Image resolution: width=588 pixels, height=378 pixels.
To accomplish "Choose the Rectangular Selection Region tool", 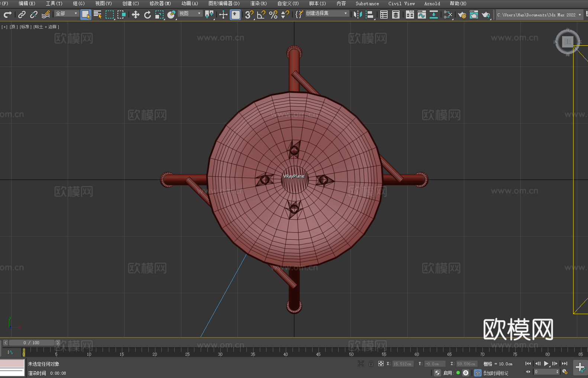I will click(110, 14).
